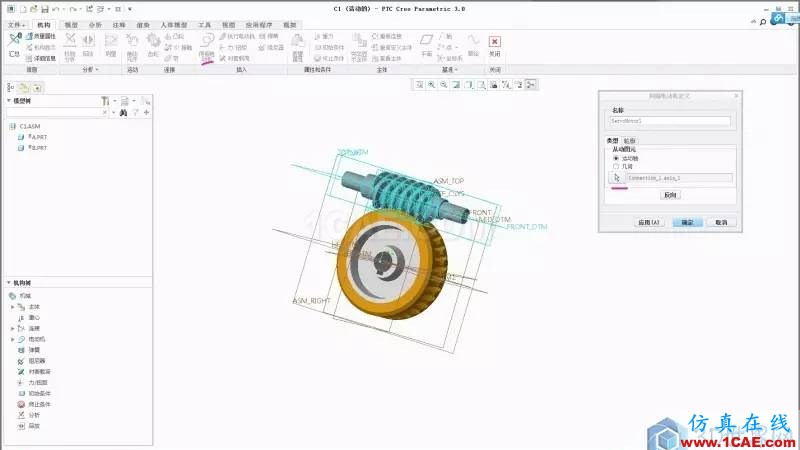Insert a 阻尼器 damper from the ribbon
The image size is (800, 450).
click(271, 47)
